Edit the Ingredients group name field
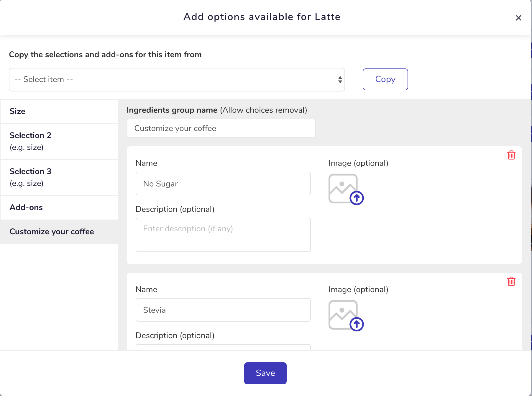 (221, 128)
